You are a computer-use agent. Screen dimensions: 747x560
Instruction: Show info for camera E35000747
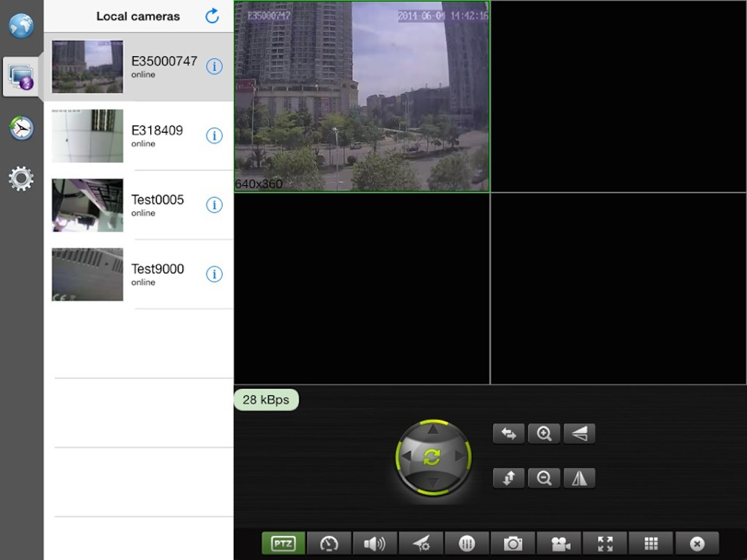tap(214, 66)
